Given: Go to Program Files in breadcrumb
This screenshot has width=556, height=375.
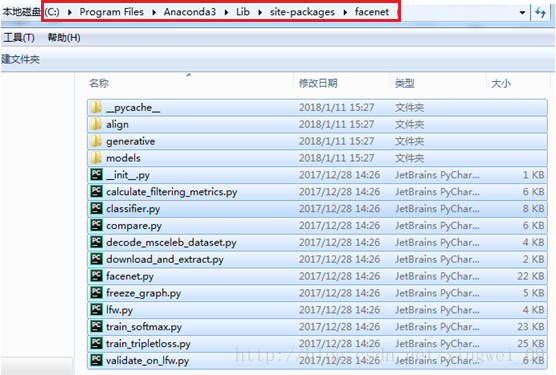Looking at the screenshot, I should 112,12.
